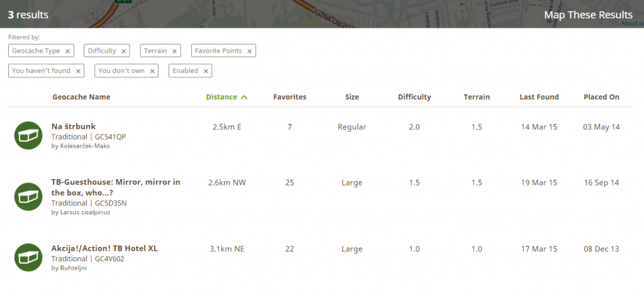Click the Na štrbunk traditional cache icon
The height and width of the screenshot is (296, 644).
tap(28, 135)
